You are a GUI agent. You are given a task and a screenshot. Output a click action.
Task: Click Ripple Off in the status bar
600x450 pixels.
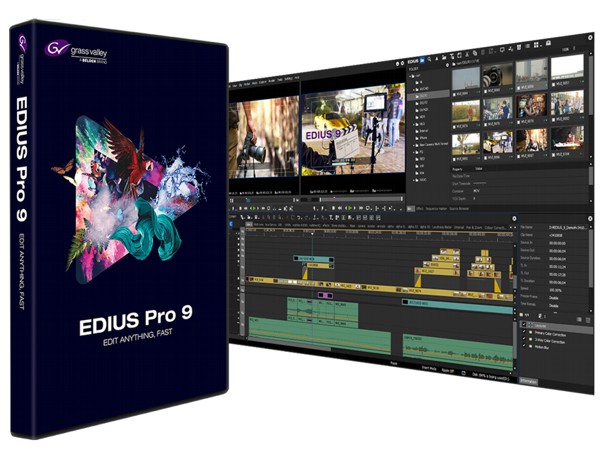click(x=448, y=370)
